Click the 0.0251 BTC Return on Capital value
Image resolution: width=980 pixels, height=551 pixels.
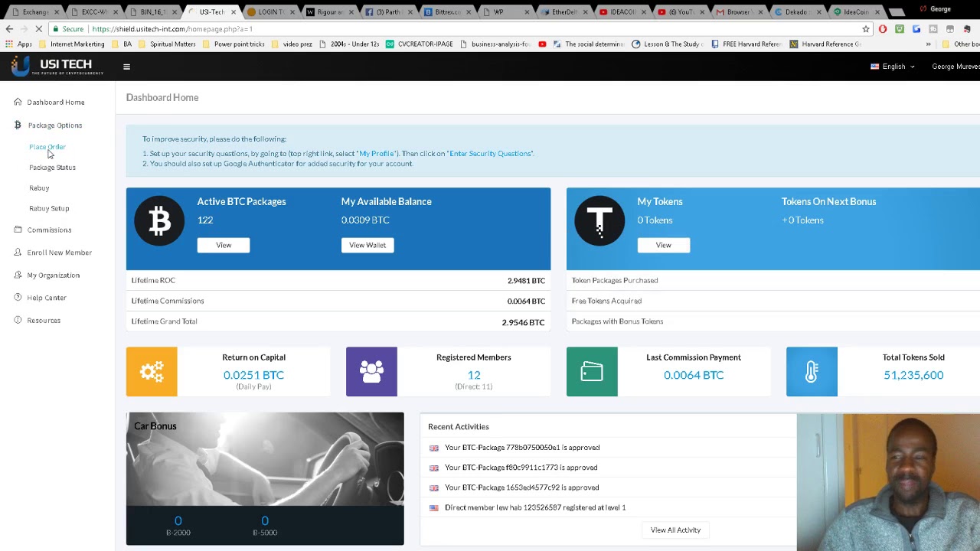tap(253, 375)
